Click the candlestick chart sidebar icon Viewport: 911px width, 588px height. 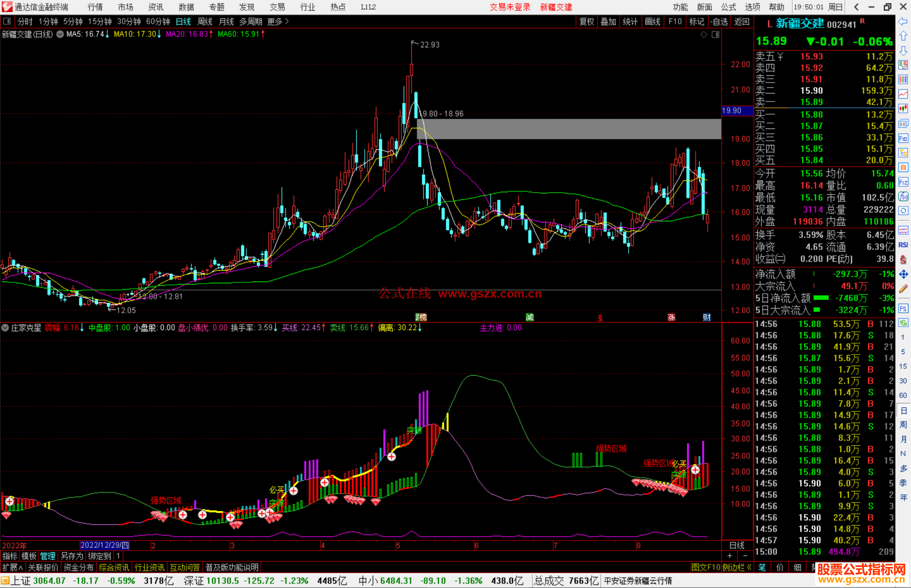pos(903,109)
